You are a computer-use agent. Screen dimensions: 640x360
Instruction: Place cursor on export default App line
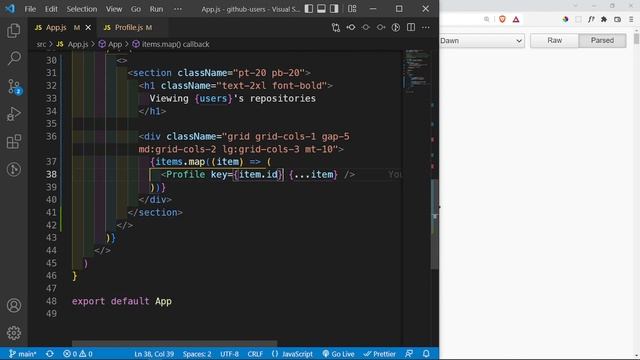[122, 301]
